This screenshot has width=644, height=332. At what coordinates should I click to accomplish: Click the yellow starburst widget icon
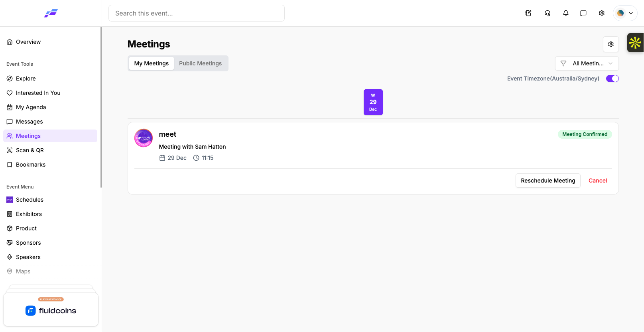click(x=635, y=43)
